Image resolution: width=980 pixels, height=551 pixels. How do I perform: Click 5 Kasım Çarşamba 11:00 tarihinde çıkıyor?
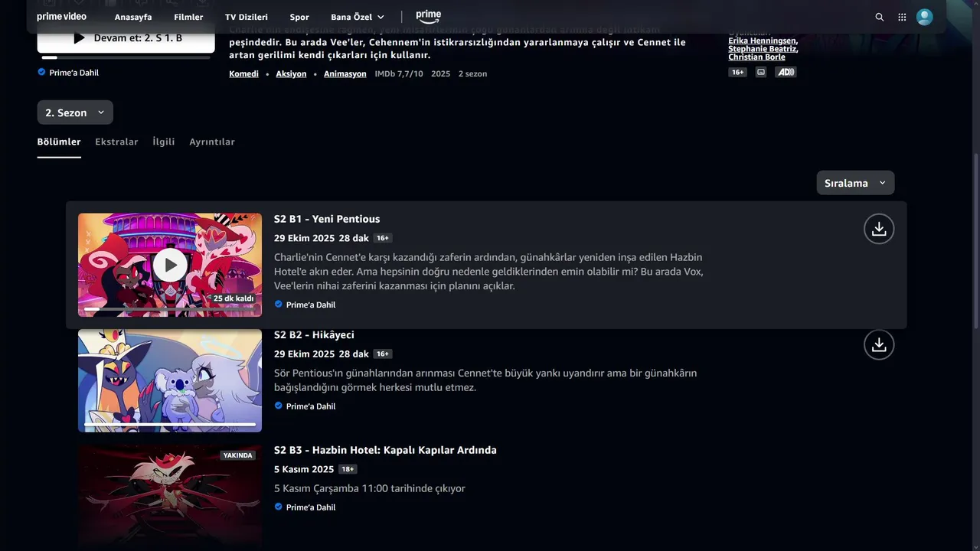(x=370, y=488)
